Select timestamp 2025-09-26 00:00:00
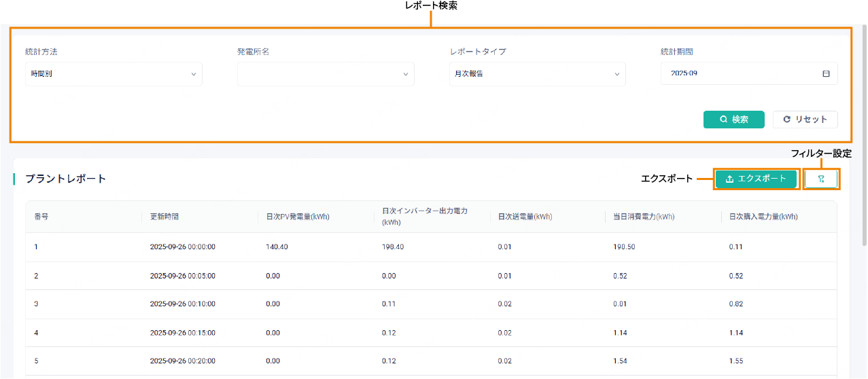The height and width of the screenshot is (379, 868). click(x=183, y=247)
